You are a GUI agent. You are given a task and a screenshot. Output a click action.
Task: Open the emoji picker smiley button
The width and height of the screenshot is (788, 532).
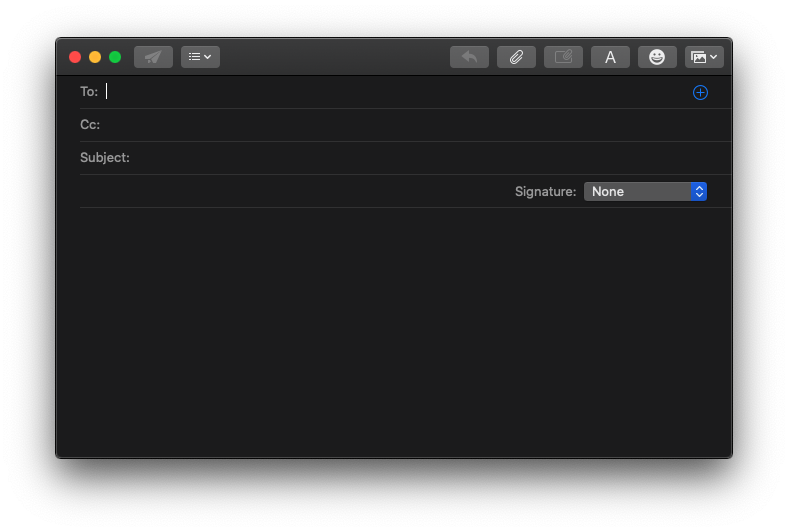[657, 57]
